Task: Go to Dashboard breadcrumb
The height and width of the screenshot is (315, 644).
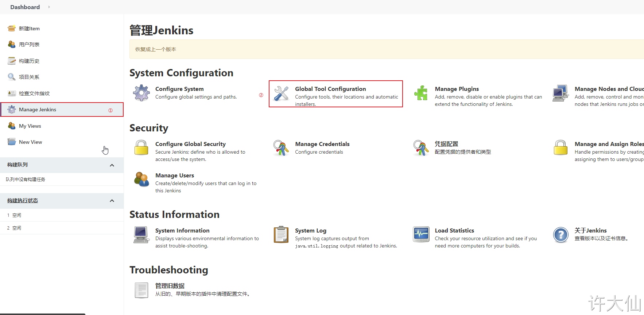Action: 25,7
